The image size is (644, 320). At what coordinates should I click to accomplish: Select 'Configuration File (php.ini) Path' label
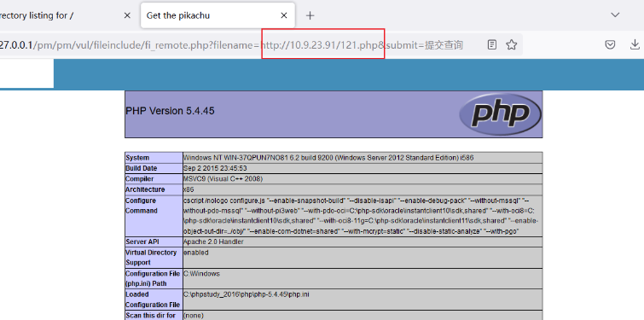click(x=153, y=278)
